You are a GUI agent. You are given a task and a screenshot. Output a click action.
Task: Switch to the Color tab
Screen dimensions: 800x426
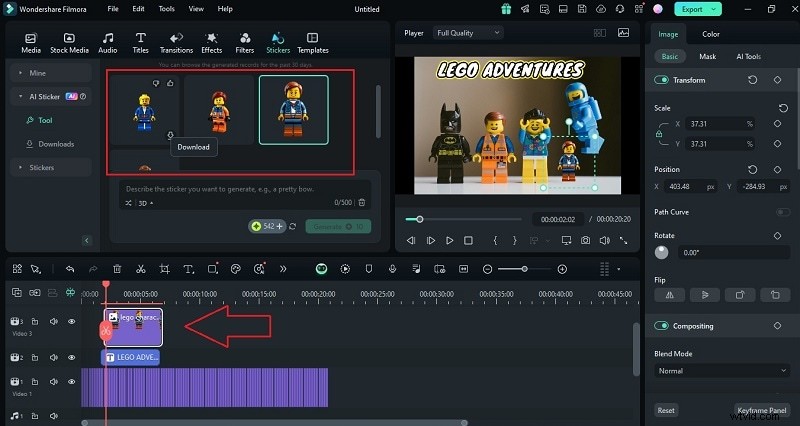point(711,34)
